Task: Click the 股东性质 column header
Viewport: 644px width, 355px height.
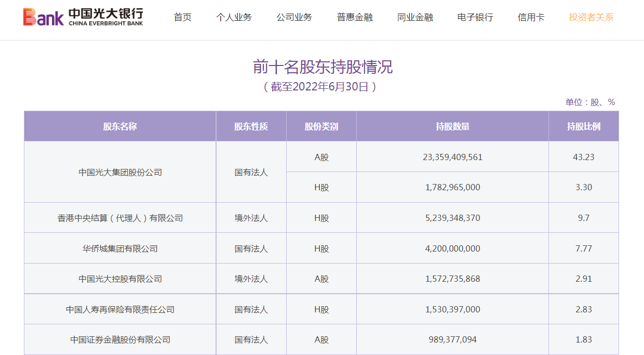Action: click(251, 126)
